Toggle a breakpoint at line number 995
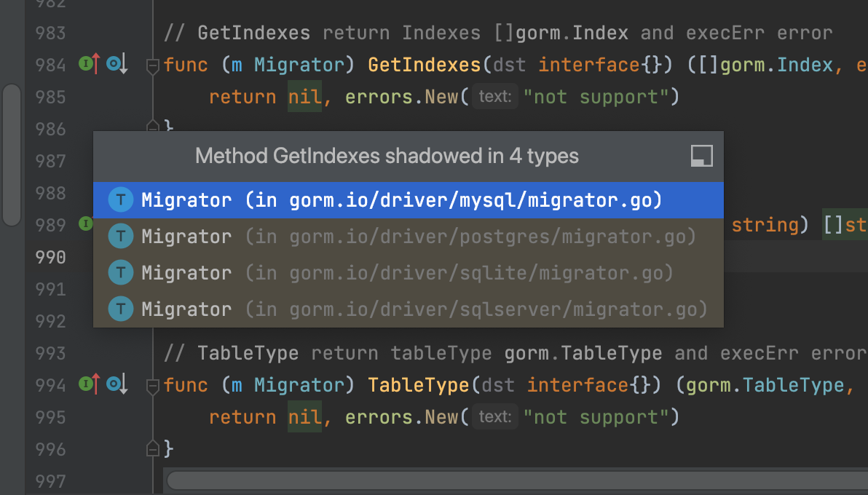 (x=50, y=417)
